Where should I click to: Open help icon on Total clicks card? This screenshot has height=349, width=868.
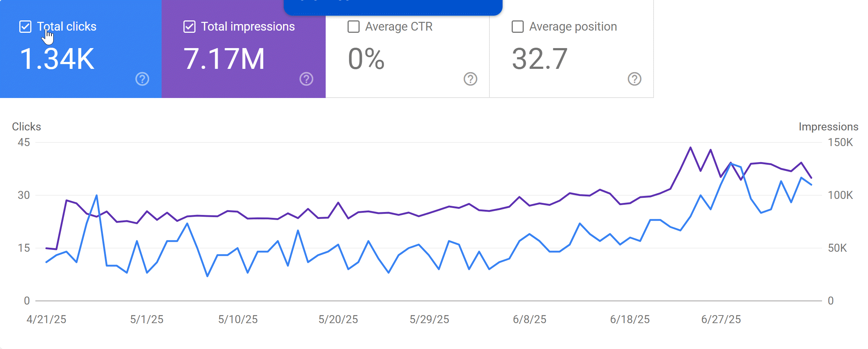tap(142, 79)
